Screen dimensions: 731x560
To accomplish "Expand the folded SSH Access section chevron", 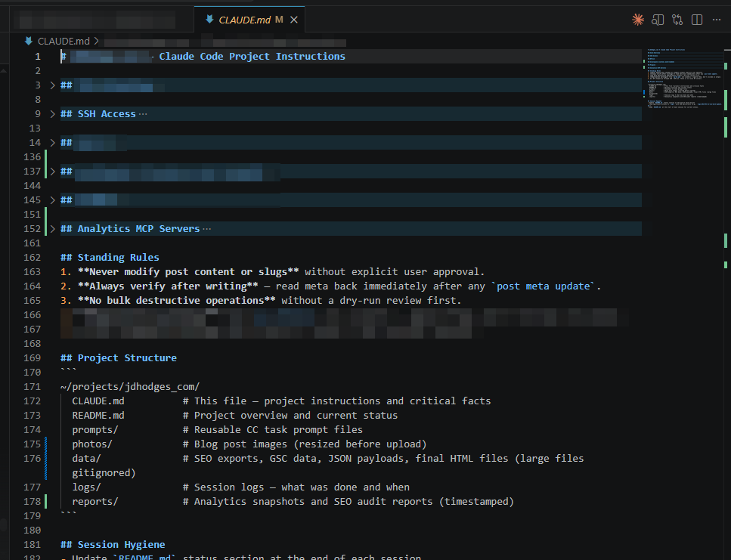I will (x=52, y=113).
